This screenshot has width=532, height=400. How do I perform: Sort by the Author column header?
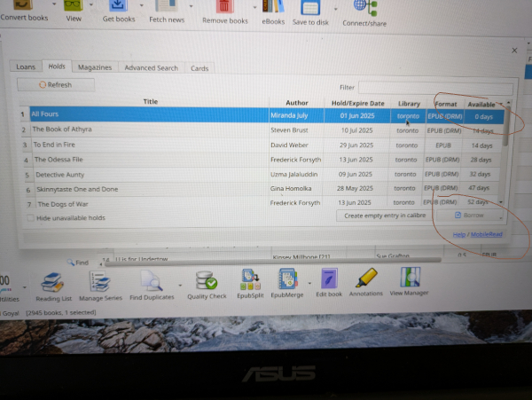point(296,103)
